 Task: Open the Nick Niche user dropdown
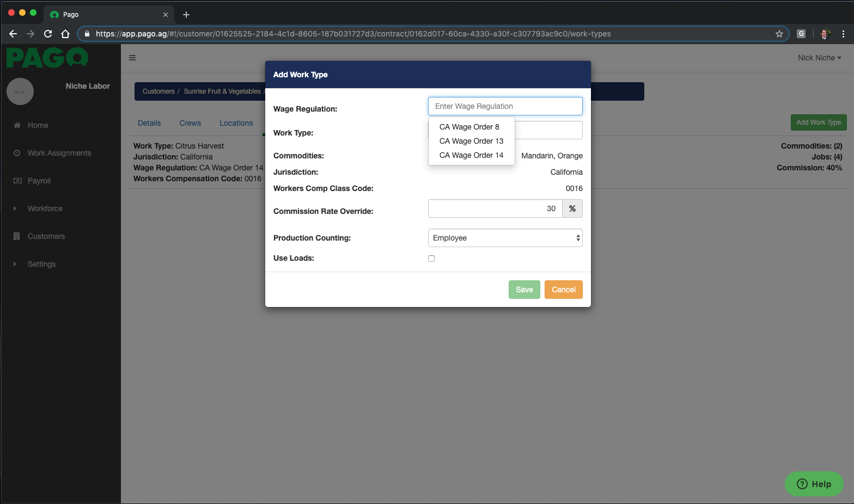(x=819, y=58)
